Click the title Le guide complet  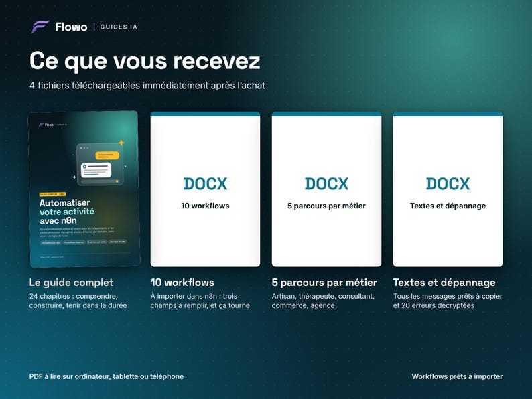point(71,283)
